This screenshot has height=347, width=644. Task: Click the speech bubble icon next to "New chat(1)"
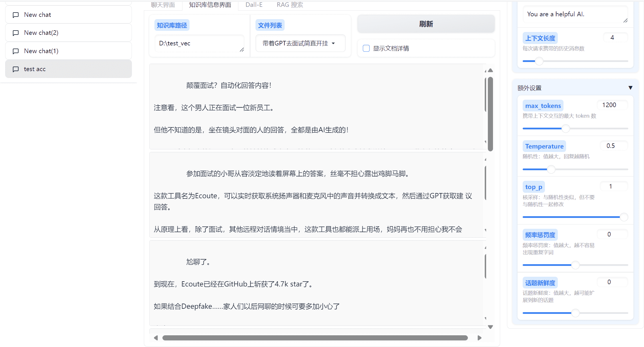click(x=16, y=51)
